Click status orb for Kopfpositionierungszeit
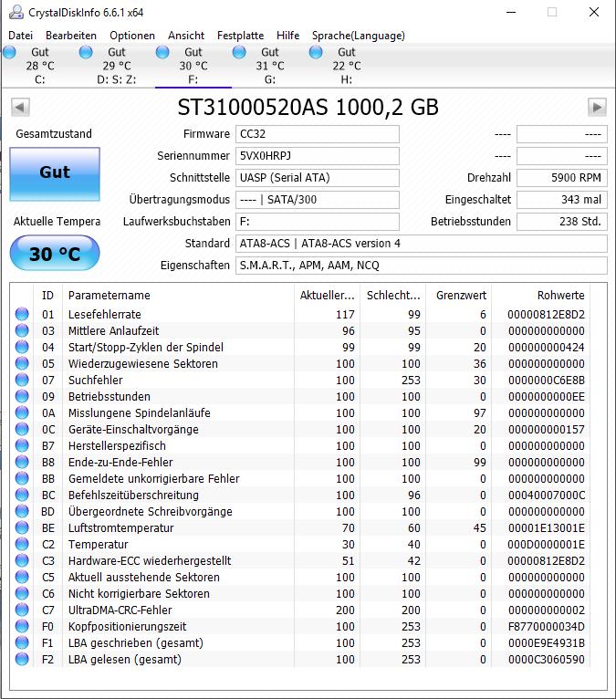Viewport: 616px width, 699px height. point(22,626)
